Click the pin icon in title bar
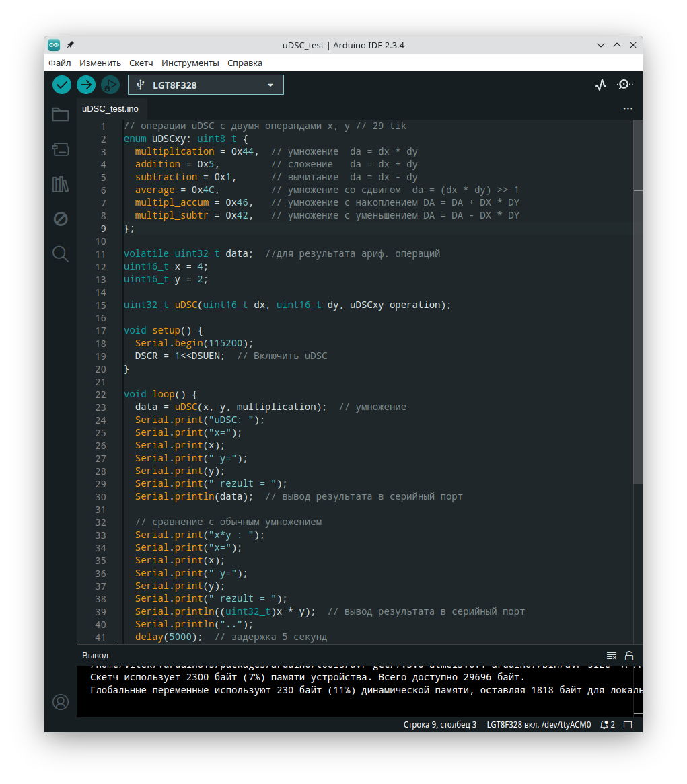Screen dimensions: 687x784 pos(70,45)
